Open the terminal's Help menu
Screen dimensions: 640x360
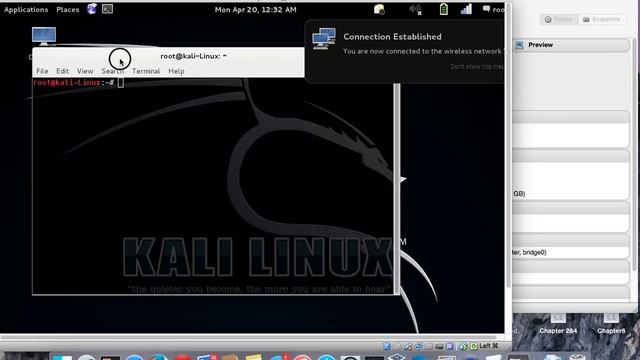(x=176, y=71)
